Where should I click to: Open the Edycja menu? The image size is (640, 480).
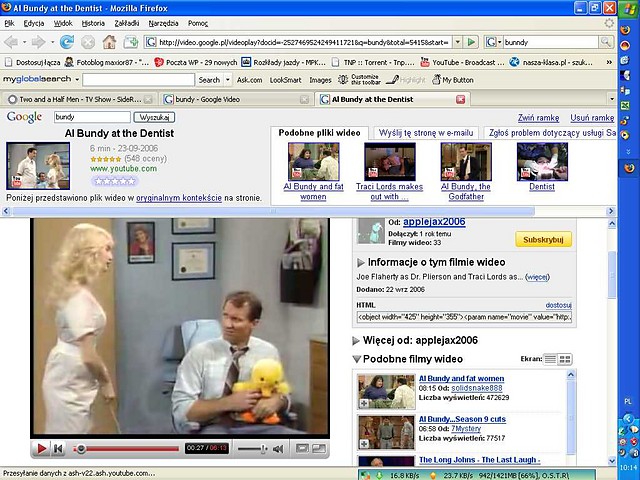[x=34, y=23]
